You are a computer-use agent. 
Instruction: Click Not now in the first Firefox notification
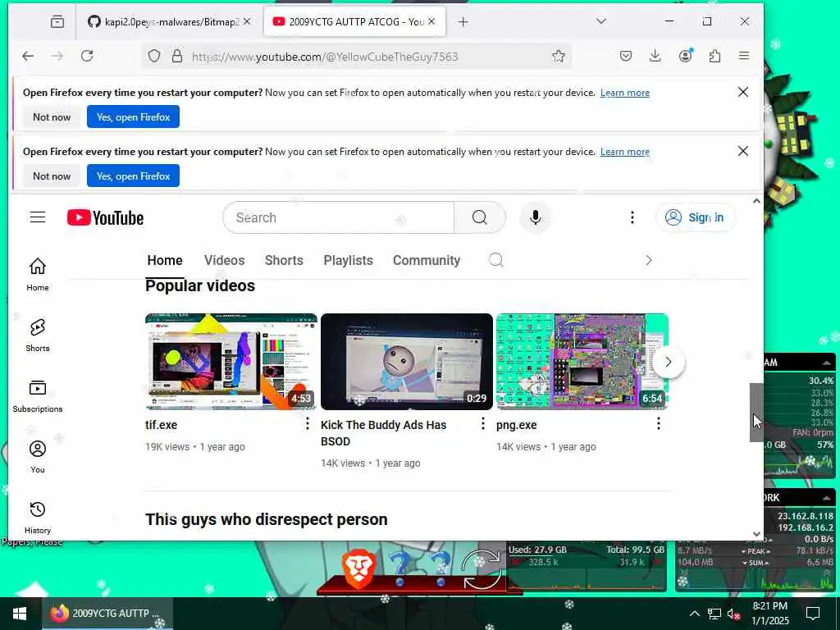52,116
